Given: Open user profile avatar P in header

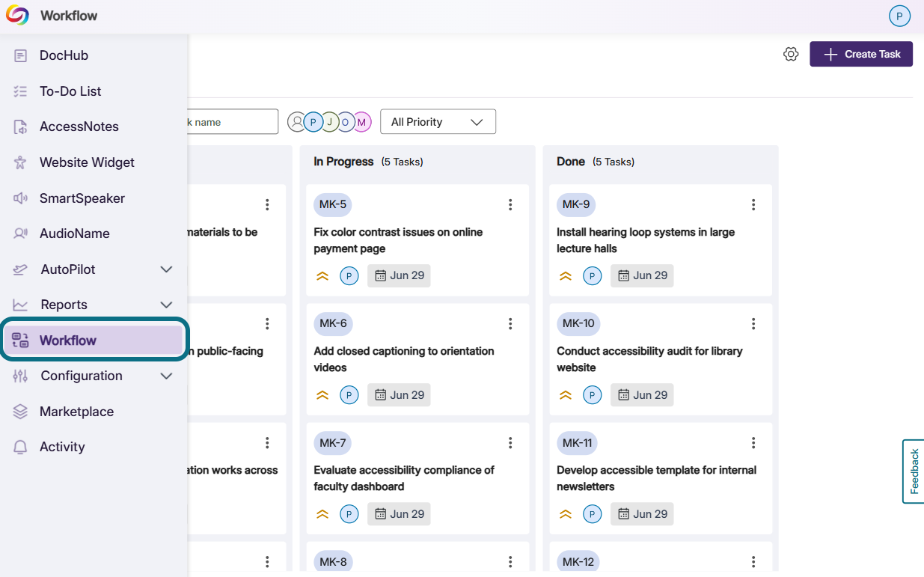Looking at the screenshot, I should click(x=899, y=15).
